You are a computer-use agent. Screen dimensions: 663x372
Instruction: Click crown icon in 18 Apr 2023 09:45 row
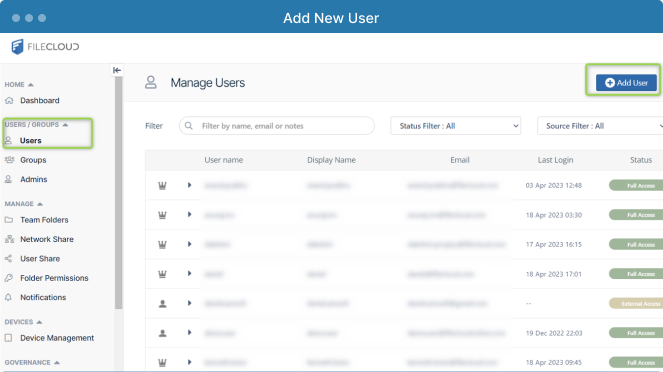(x=162, y=362)
